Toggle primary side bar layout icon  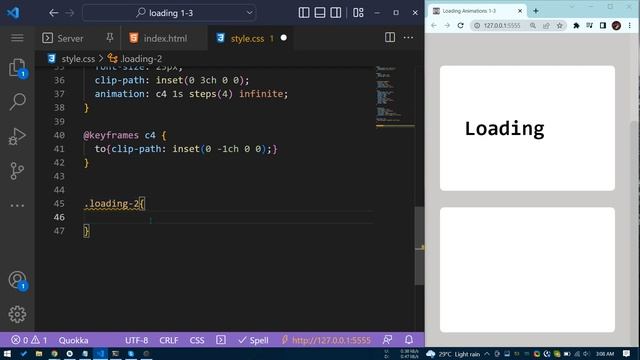click(x=304, y=13)
